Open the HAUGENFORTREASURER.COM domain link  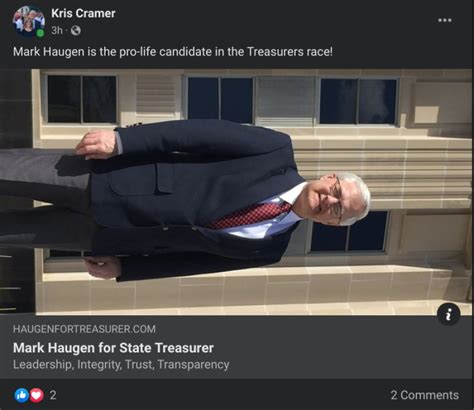[84, 329]
